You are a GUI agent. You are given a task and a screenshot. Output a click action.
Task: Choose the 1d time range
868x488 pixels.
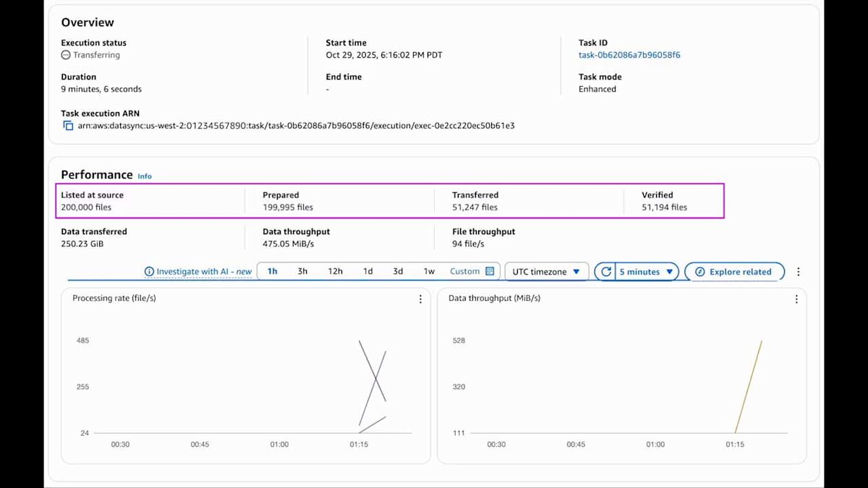[x=367, y=272]
